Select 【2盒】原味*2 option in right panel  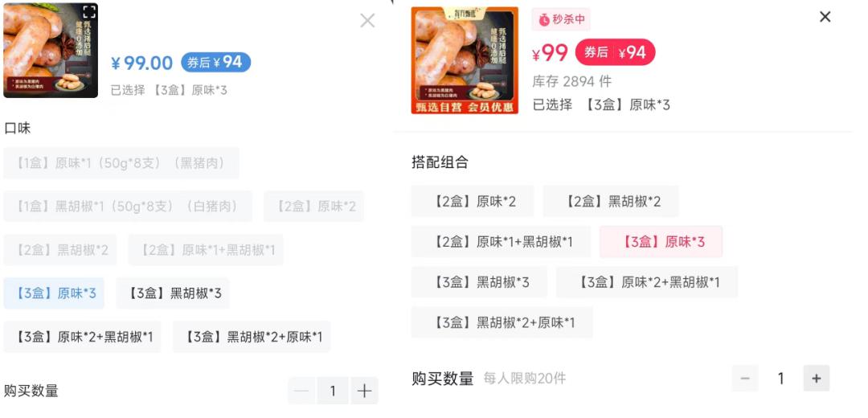473,201
